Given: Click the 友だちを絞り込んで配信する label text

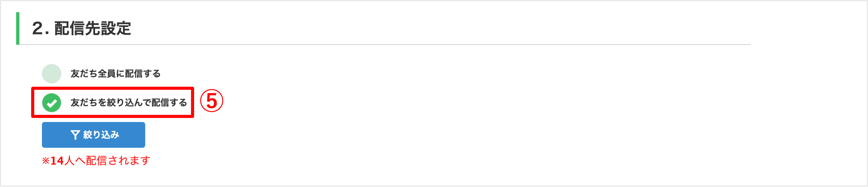Looking at the screenshot, I should tap(128, 103).
